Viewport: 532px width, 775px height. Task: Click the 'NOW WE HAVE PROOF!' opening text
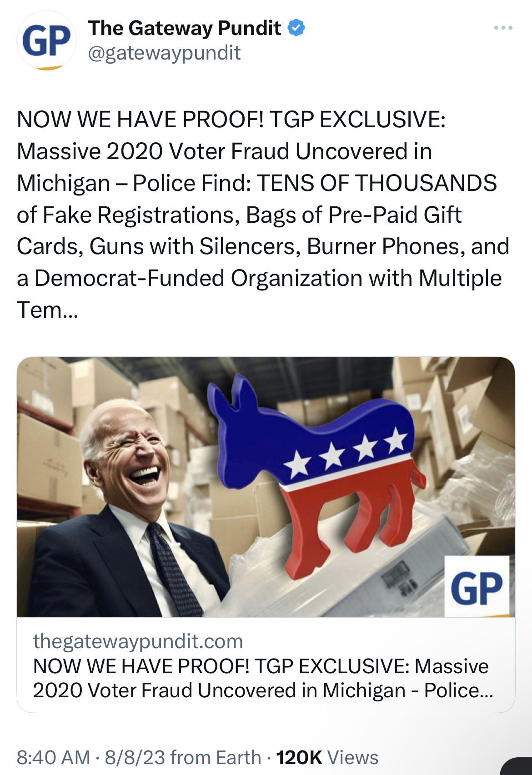click(x=140, y=120)
